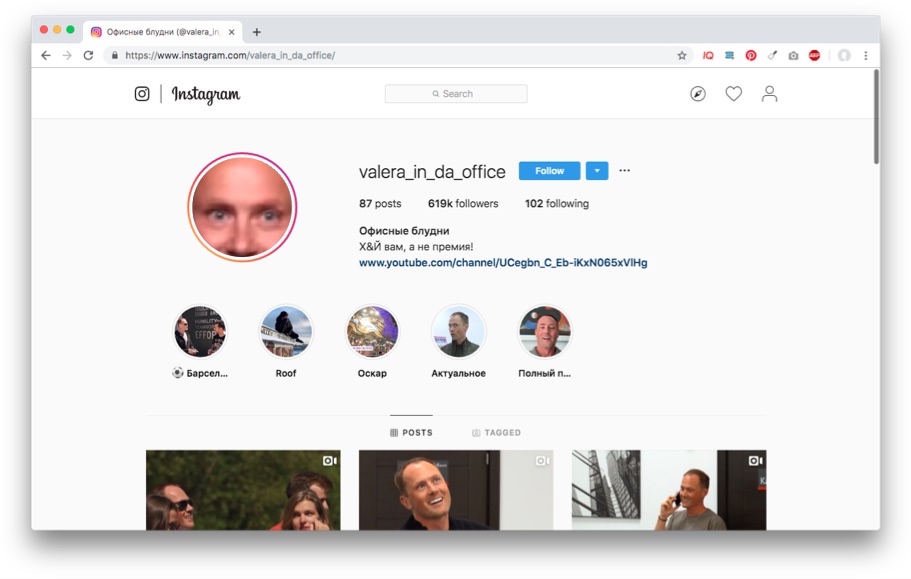Open a new browser tab with plus

click(257, 32)
